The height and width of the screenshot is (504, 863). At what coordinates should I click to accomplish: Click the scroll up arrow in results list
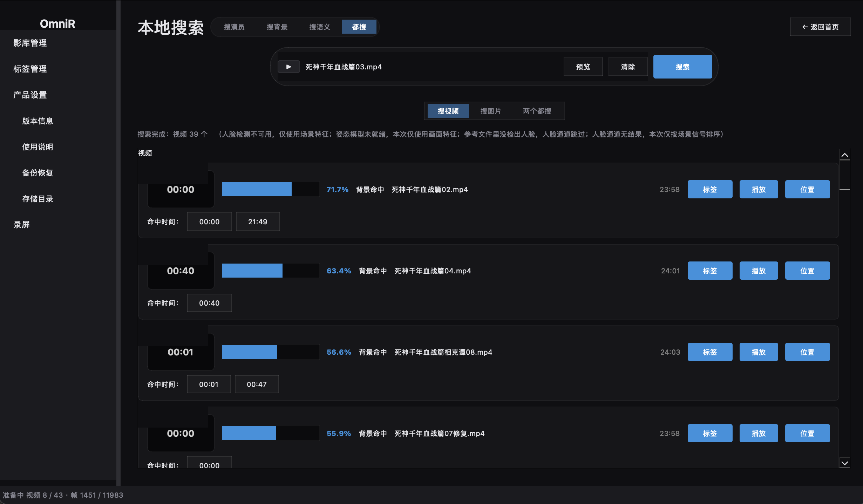[845, 155]
